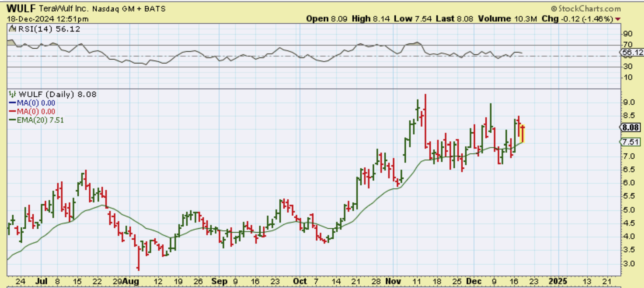Click the price axis label 4.0
Viewport: 644px width, 288px height.
[629, 236]
